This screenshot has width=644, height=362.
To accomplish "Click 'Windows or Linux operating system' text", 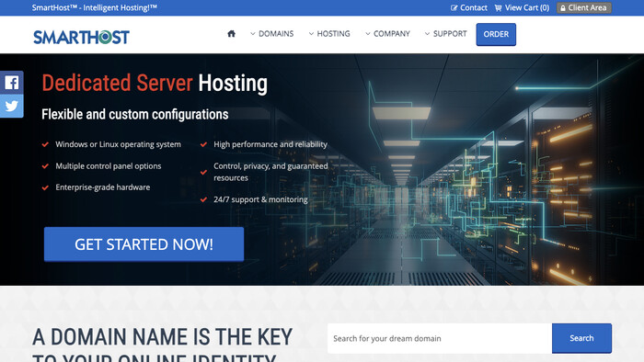I will [118, 144].
